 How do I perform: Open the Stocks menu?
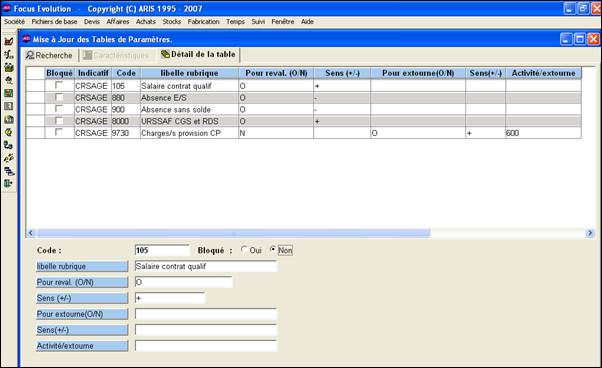(x=172, y=22)
